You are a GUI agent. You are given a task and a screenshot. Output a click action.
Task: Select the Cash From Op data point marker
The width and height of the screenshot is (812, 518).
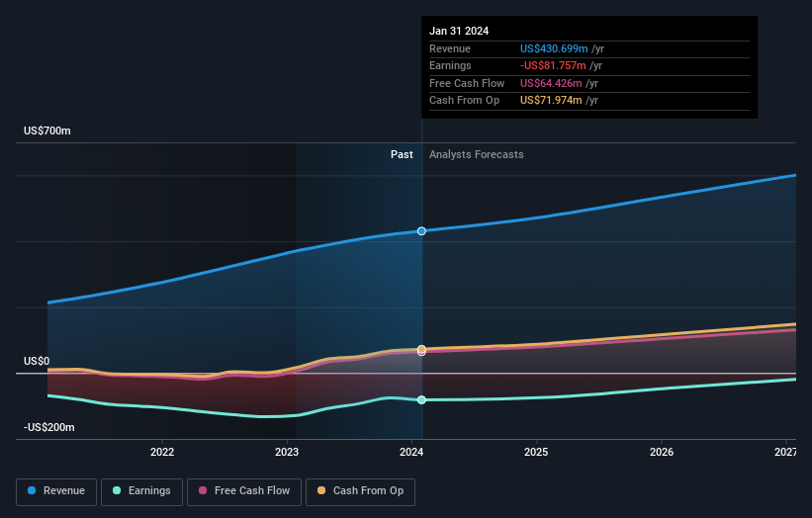[421, 349]
